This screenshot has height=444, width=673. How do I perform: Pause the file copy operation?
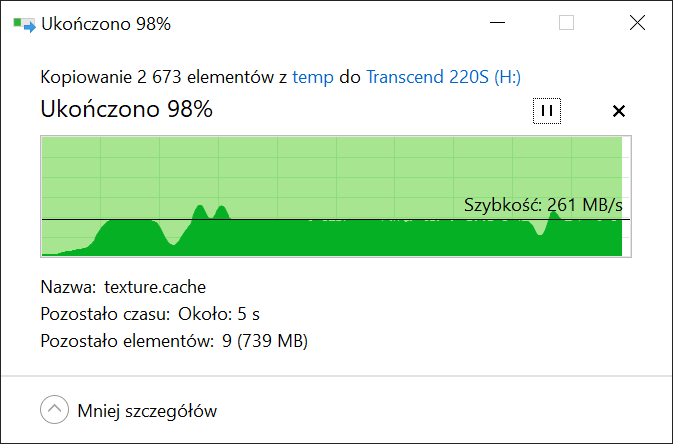pos(547,111)
